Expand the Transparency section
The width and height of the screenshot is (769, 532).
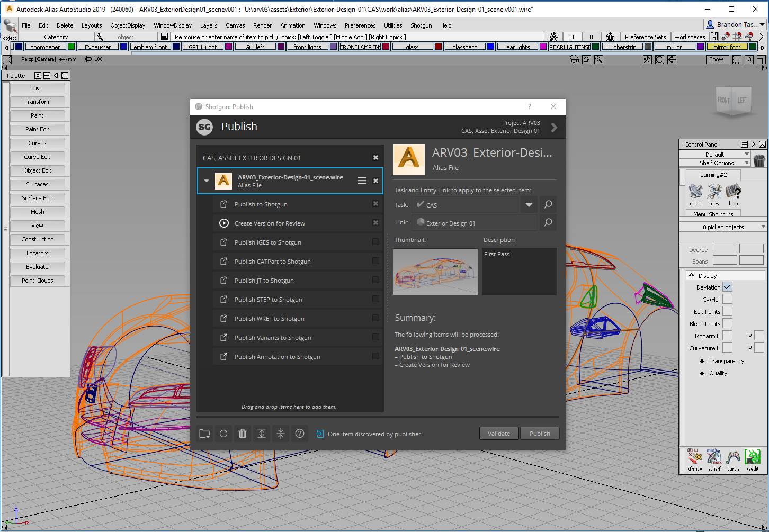pyautogui.click(x=702, y=361)
